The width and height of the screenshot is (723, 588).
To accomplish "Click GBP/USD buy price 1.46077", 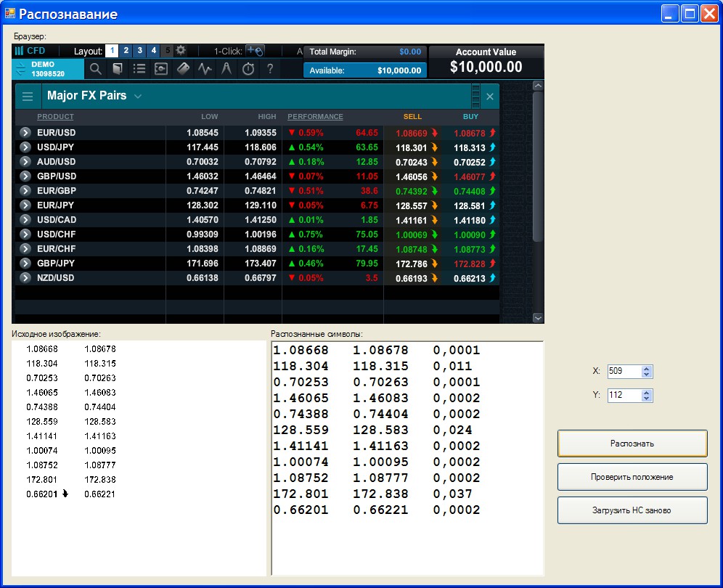I will (470, 176).
